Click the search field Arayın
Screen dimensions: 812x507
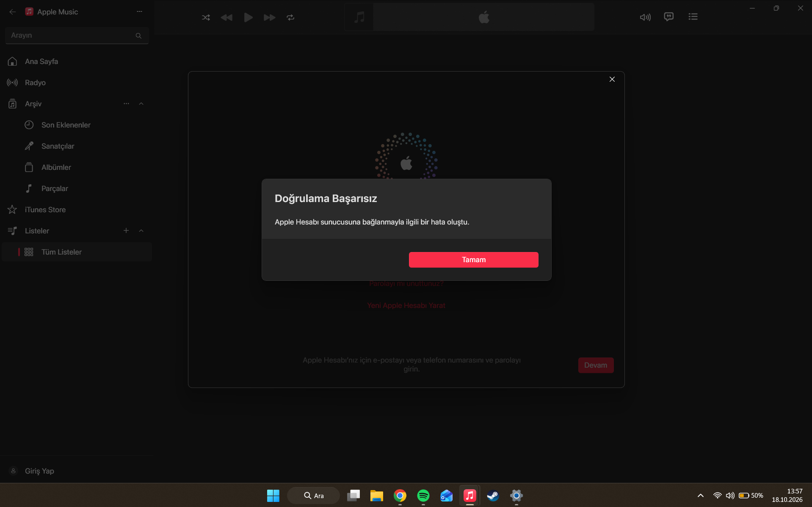77,36
